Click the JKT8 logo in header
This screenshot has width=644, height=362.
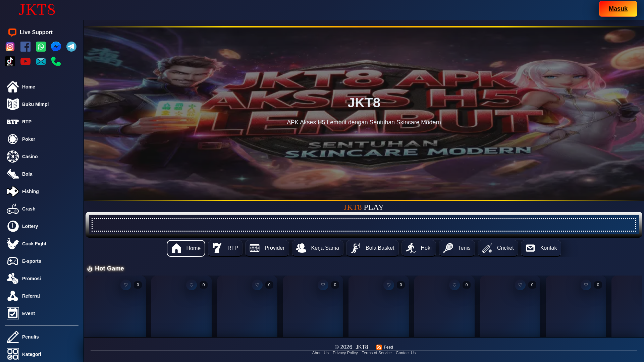(37, 10)
